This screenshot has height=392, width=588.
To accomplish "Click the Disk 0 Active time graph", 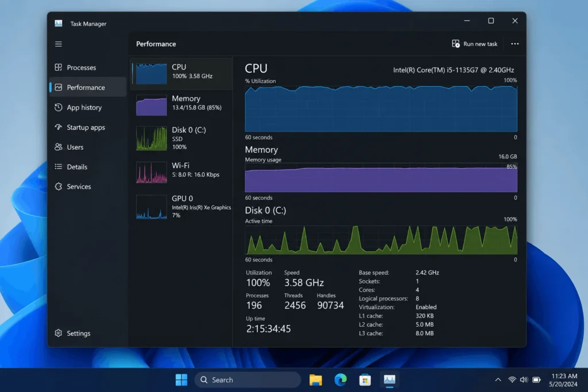I will (x=381, y=239).
